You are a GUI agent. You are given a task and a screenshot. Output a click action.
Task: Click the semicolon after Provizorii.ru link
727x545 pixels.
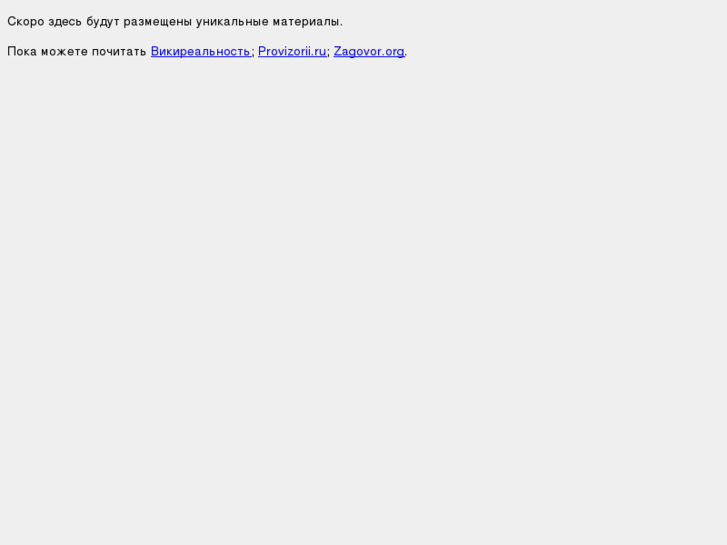click(329, 52)
